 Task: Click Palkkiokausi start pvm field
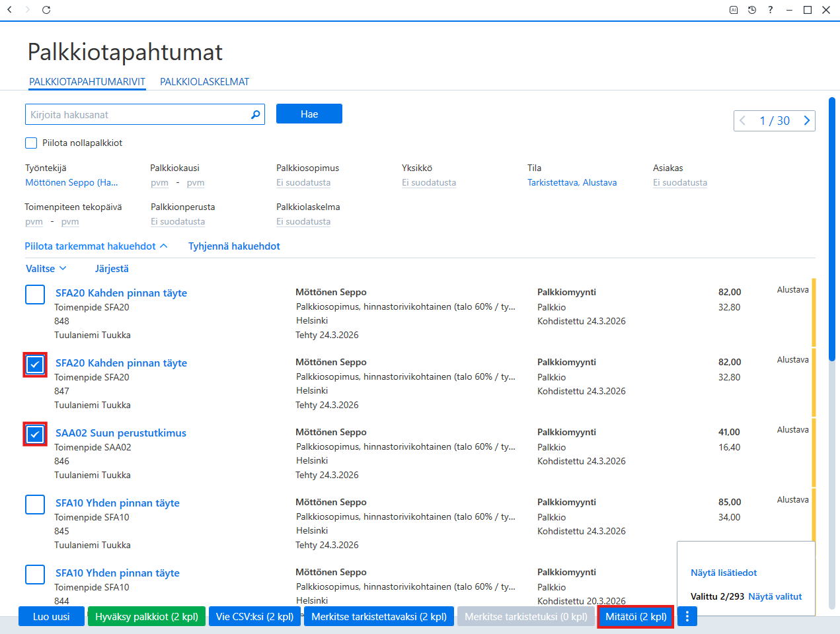point(159,183)
